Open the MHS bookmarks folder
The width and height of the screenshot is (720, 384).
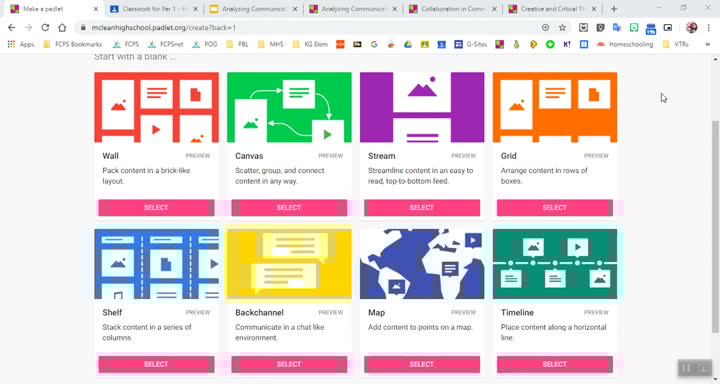270,44
